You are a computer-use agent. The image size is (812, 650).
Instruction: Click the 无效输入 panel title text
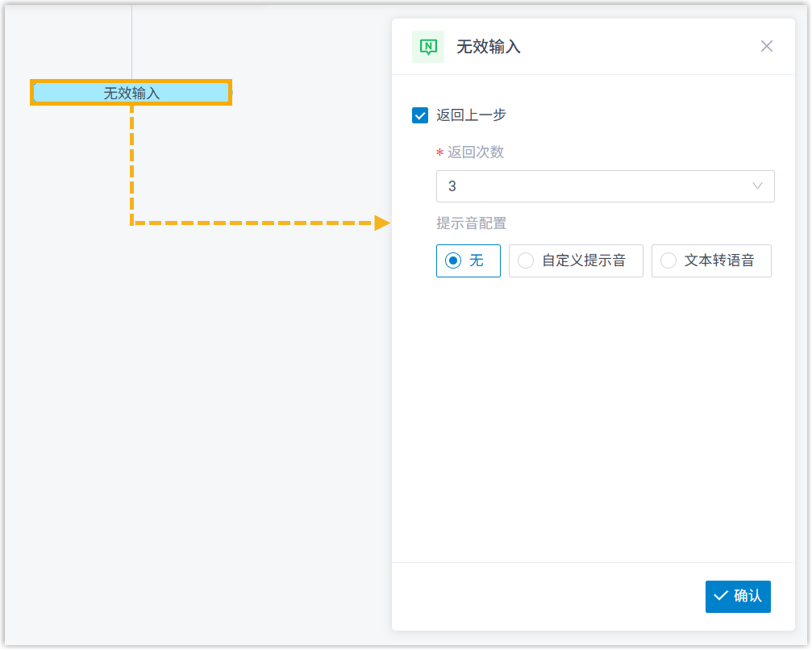point(489,47)
